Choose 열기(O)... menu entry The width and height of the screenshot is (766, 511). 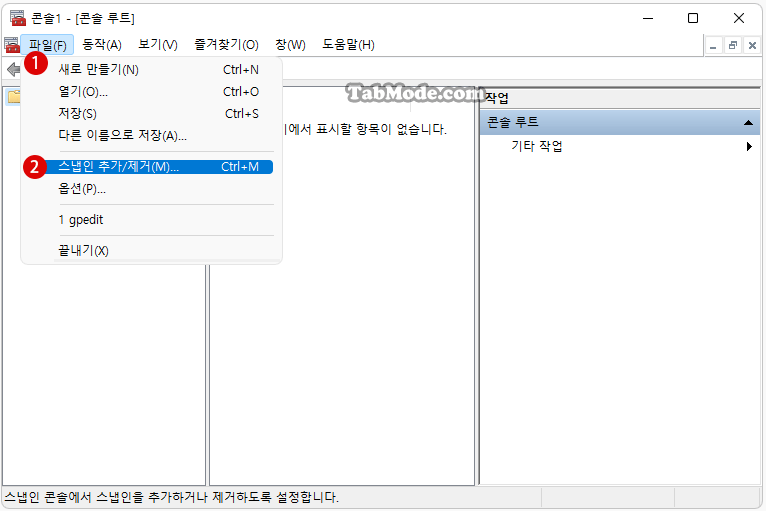pyautogui.click(x=151, y=92)
